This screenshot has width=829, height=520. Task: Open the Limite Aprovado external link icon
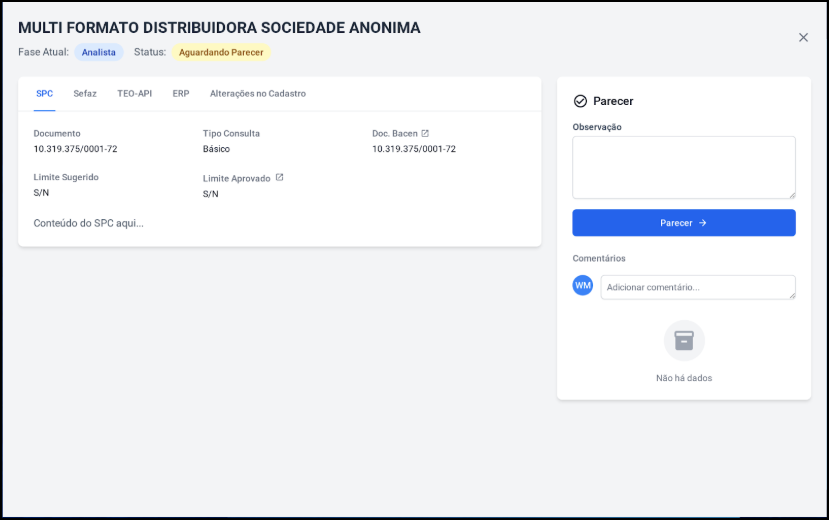click(x=279, y=178)
